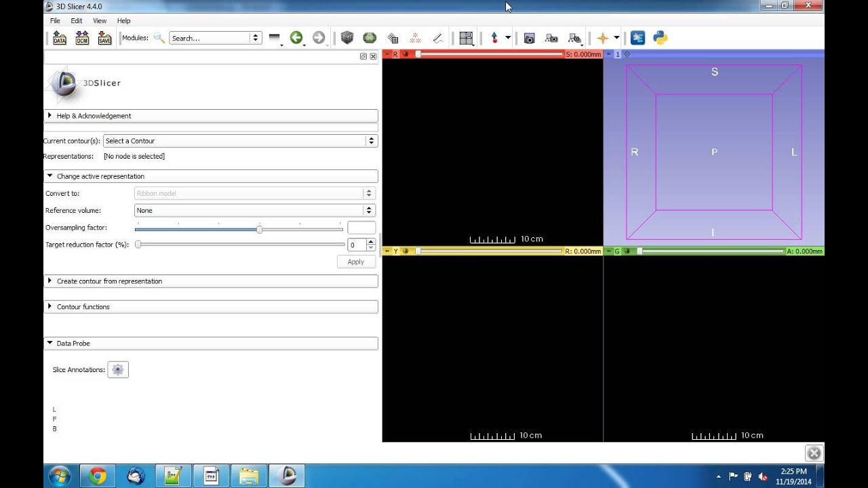Image resolution: width=868 pixels, height=488 pixels.
Task: Click the red slice offset slider
Action: click(489, 54)
